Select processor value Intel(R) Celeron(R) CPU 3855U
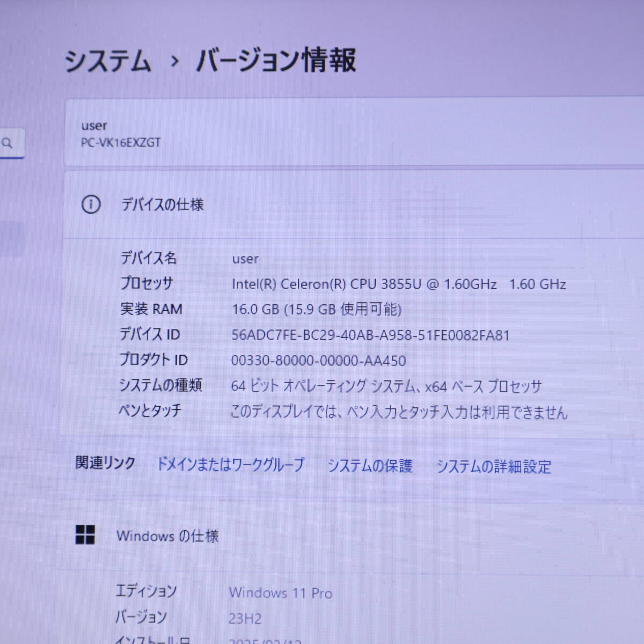Viewport: 644px width, 644px height. [399, 284]
